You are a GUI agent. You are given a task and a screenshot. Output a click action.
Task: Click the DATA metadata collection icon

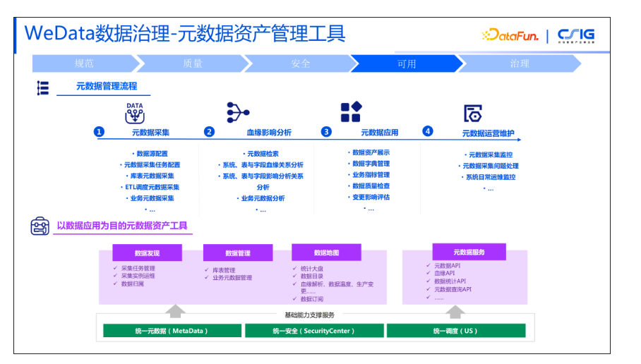[135, 113]
